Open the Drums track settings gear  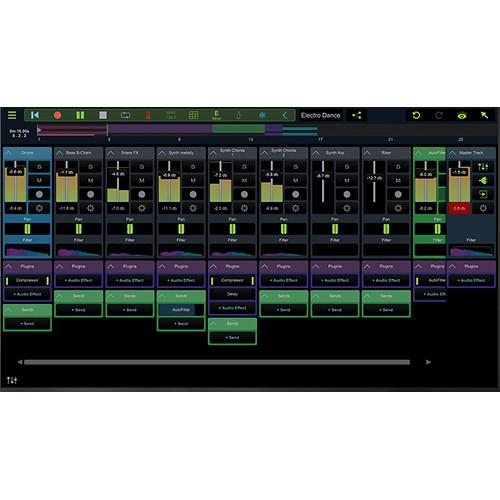coord(39,208)
